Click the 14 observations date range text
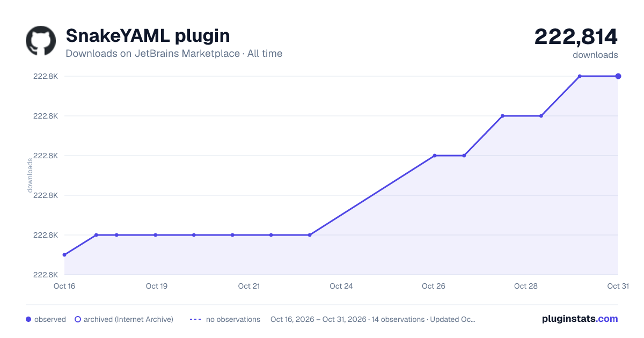Image resolution: width=644 pixels, height=338 pixels. click(x=373, y=319)
